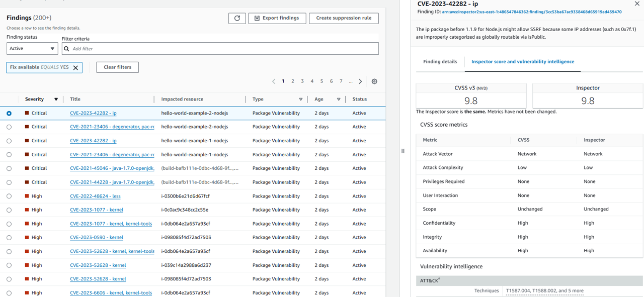Select CVE-2023-42282 hello-world-example-2-nodejs radio

click(9, 113)
